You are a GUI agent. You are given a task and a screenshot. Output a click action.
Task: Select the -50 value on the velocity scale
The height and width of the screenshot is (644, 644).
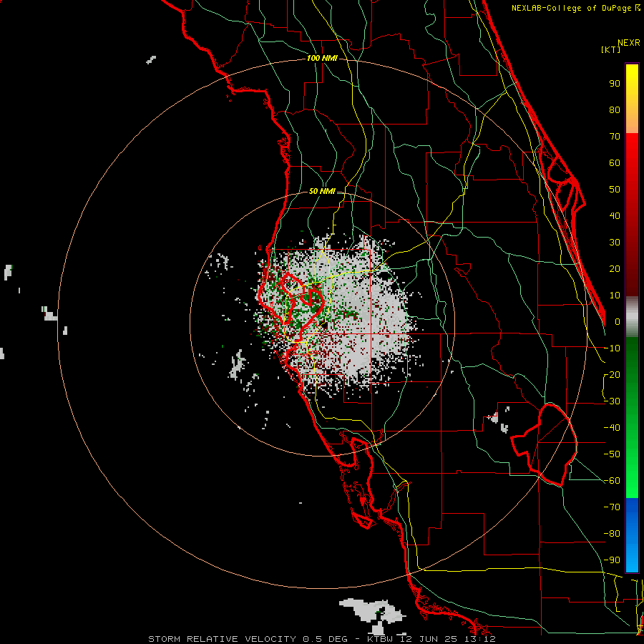coord(612,454)
